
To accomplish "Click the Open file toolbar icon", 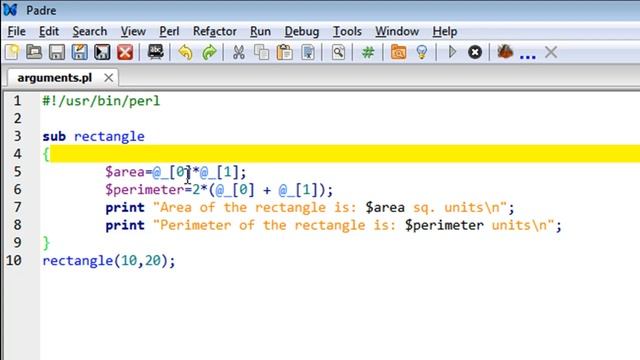I will point(34,52).
